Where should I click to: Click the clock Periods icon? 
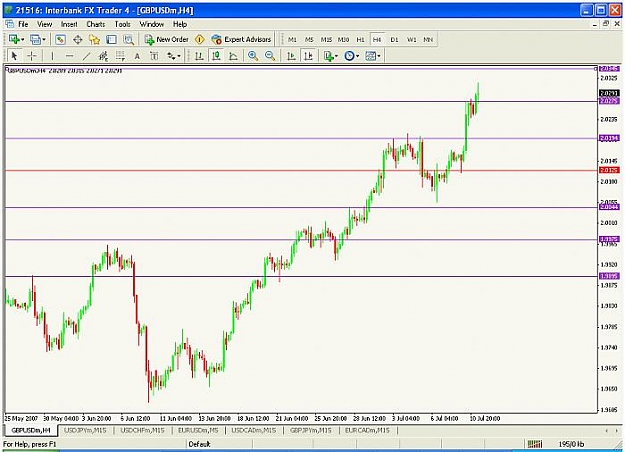350,56
